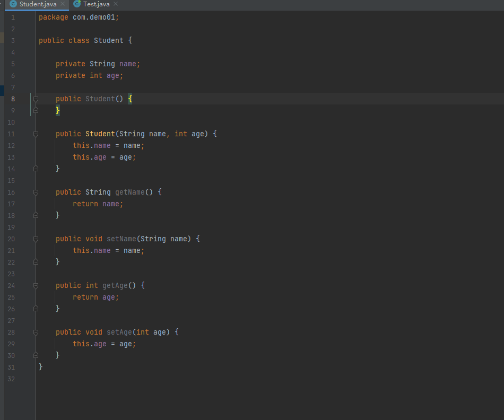Image resolution: width=504 pixels, height=420 pixels.
Task: Click the 'setAge' method name
Action: [x=119, y=332]
